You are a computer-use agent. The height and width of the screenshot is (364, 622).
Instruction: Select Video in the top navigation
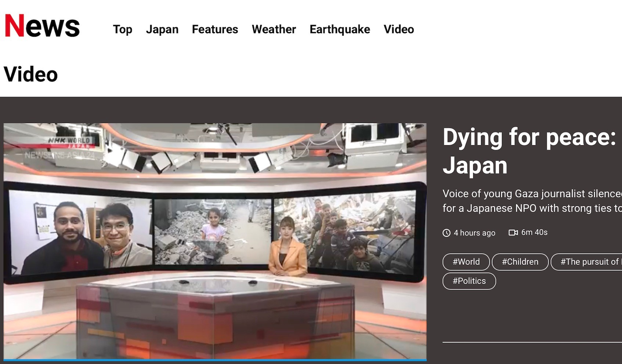(x=398, y=29)
